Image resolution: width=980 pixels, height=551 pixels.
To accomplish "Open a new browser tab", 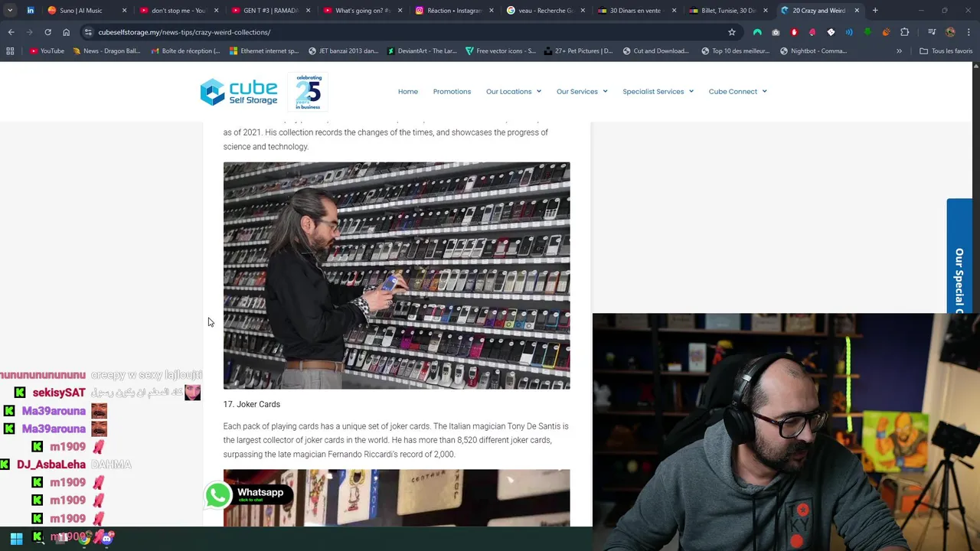I will pos(875,11).
